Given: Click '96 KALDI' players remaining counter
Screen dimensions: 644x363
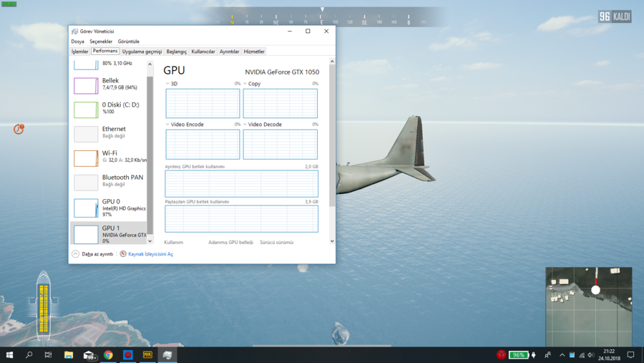Looking at the screenshot, I should click(615, 16).
